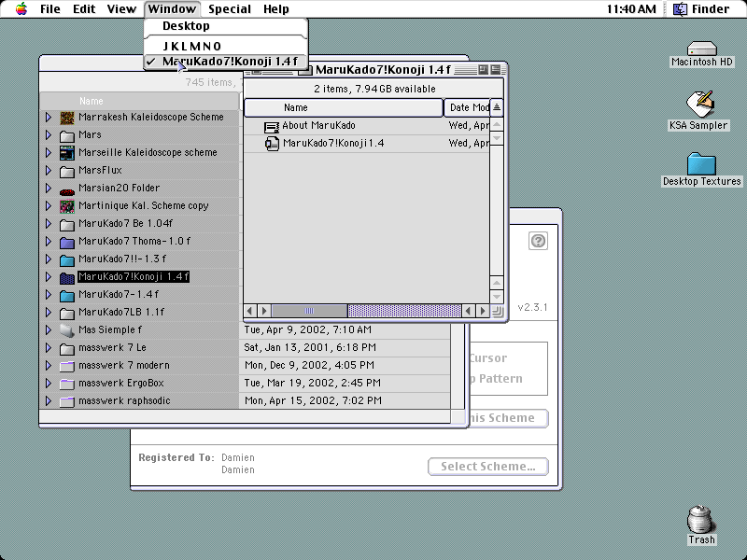Click the MaruKado7 Be 1.04f folder icon
This screenshot has height=560, width=747.
67,224
